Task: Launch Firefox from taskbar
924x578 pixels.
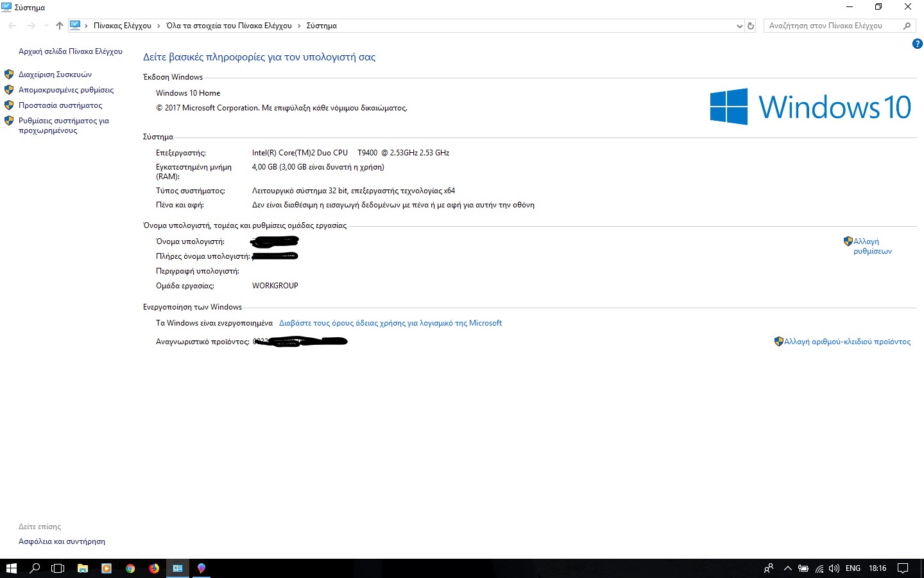Action: 154,568
